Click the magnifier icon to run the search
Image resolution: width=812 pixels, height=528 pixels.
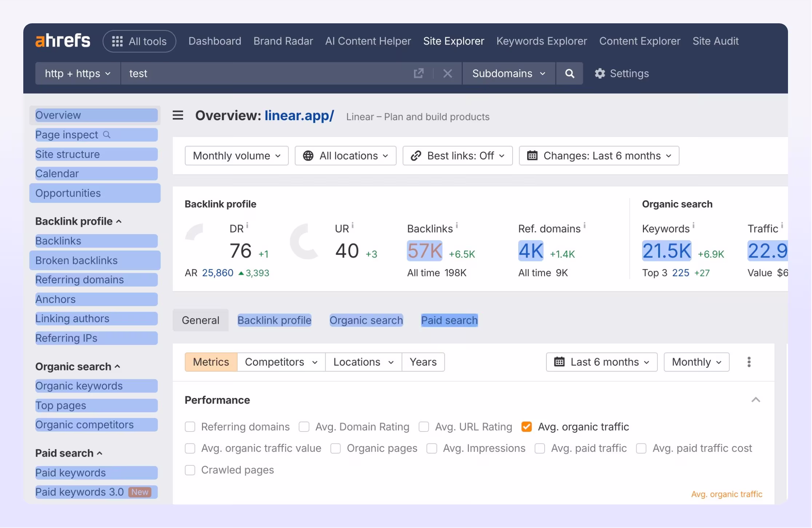(x=569, y=73)
